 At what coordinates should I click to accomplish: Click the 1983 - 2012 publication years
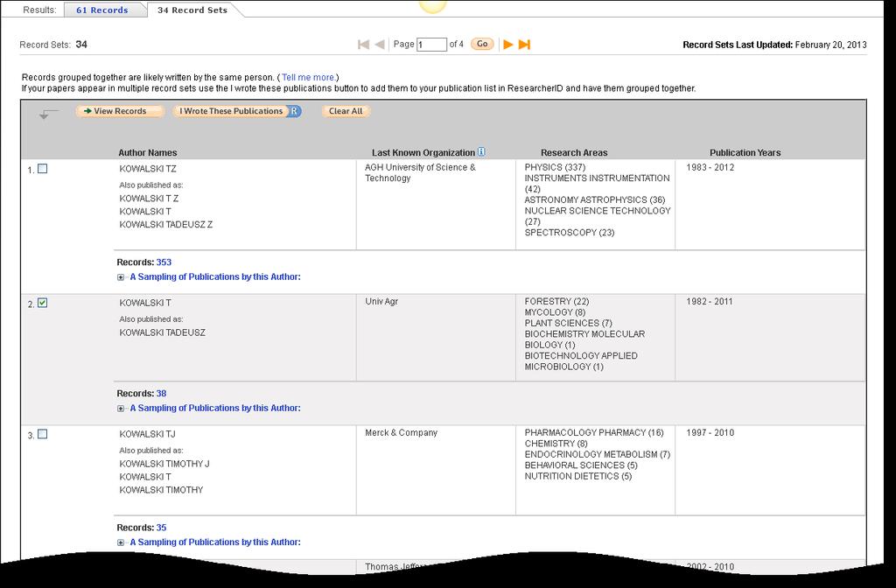coord(710,167)
